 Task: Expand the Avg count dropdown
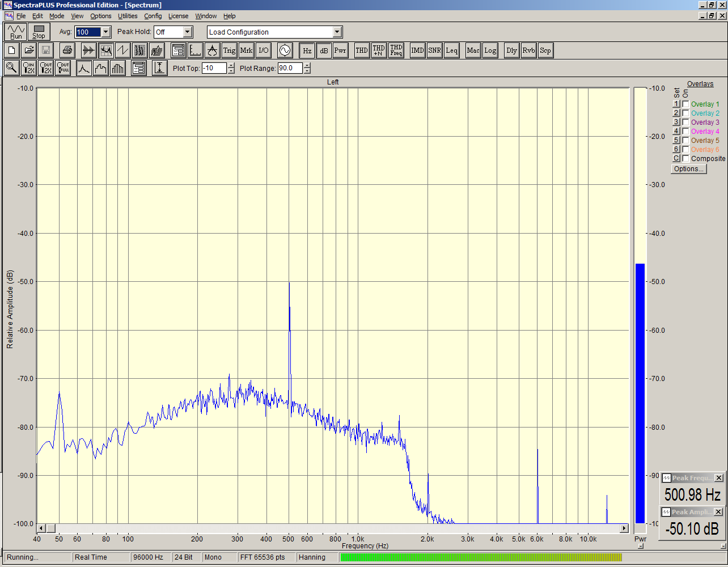pyautogui.click(x=105, y=32)
